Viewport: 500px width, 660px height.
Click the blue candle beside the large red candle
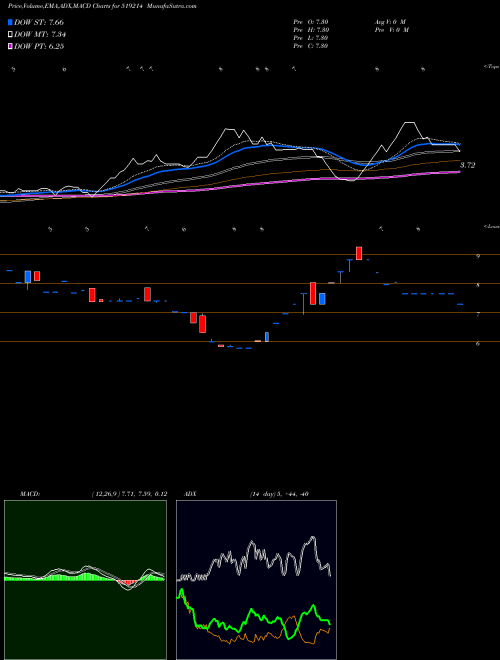click(x=322, y=299)
